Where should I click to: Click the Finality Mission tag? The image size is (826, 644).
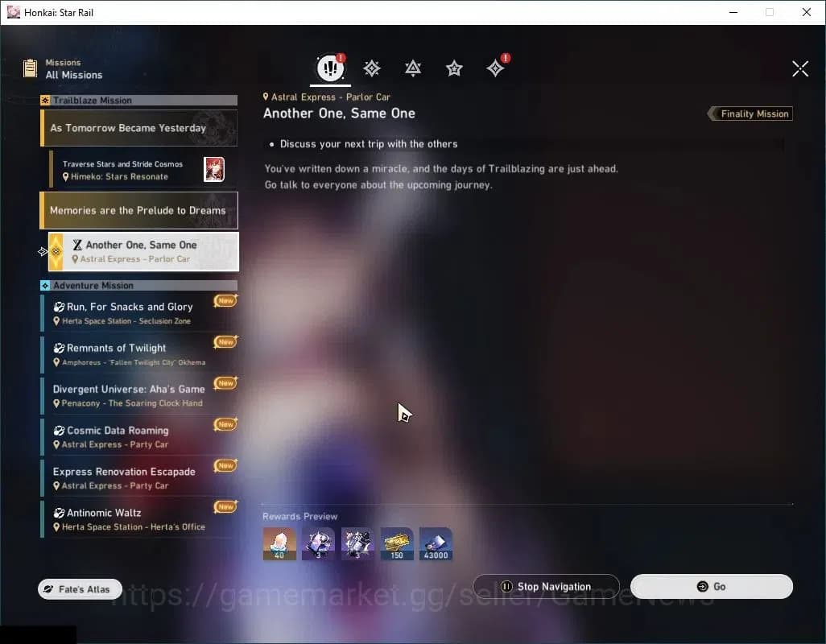coord(750,114)
